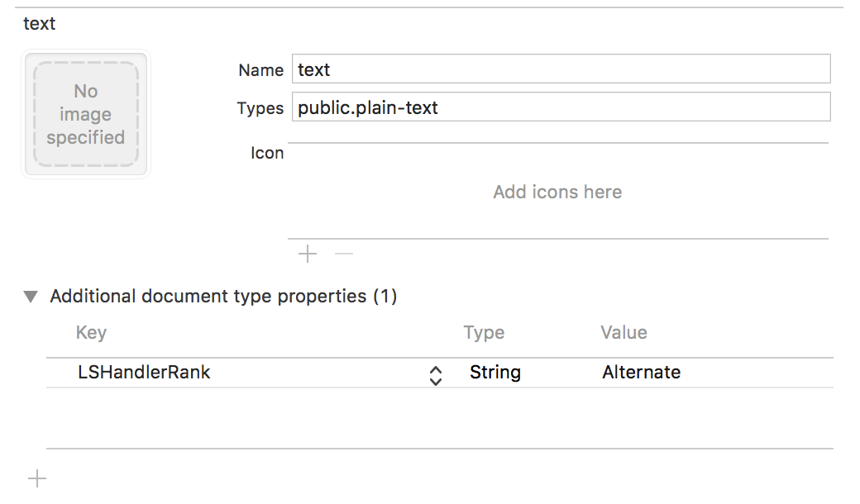The image size is (860, 504).
Task: Open the String type dropdown cell
Action: click(495, 373)
